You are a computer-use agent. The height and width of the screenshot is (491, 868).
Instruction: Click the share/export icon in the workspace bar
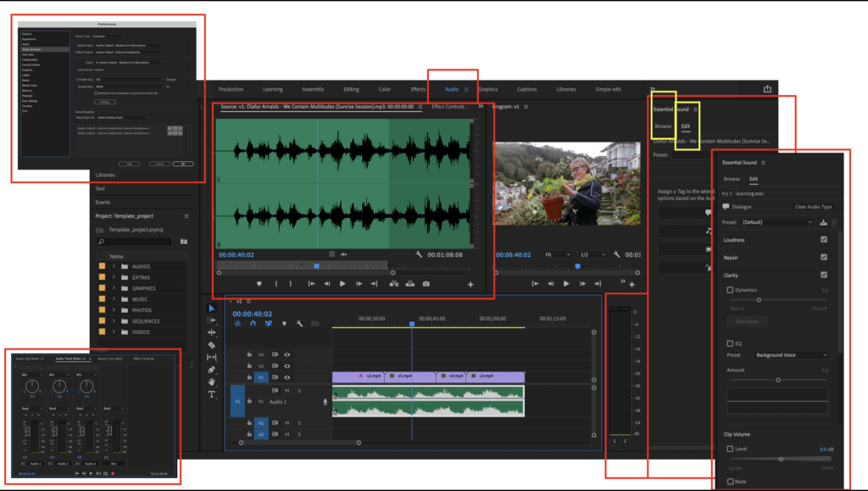click(x=767, y=89)
